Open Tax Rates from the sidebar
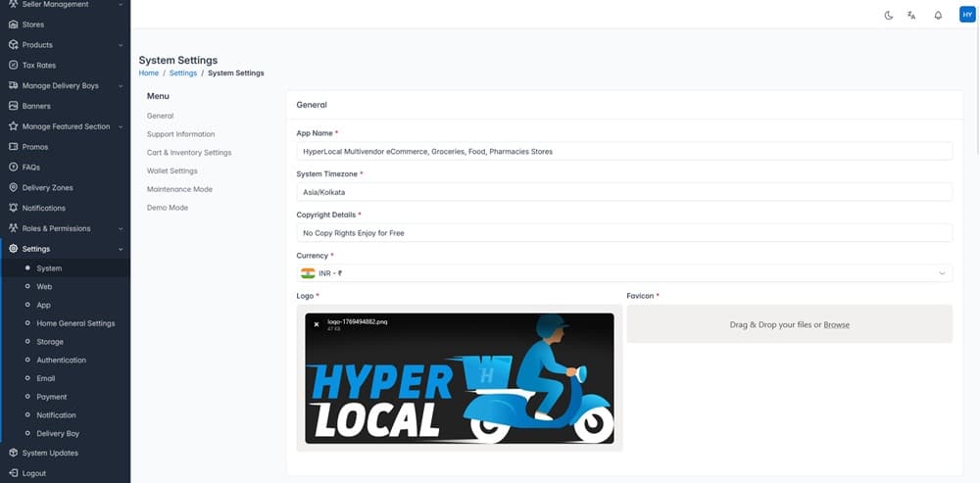Screen dimensions: 980x483 point(38,66)
